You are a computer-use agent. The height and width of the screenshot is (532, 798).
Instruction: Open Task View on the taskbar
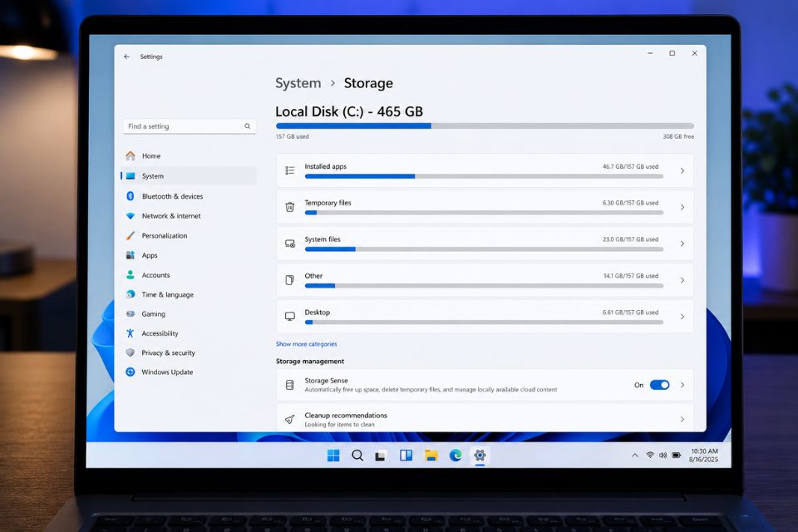(x=380, y=456)
